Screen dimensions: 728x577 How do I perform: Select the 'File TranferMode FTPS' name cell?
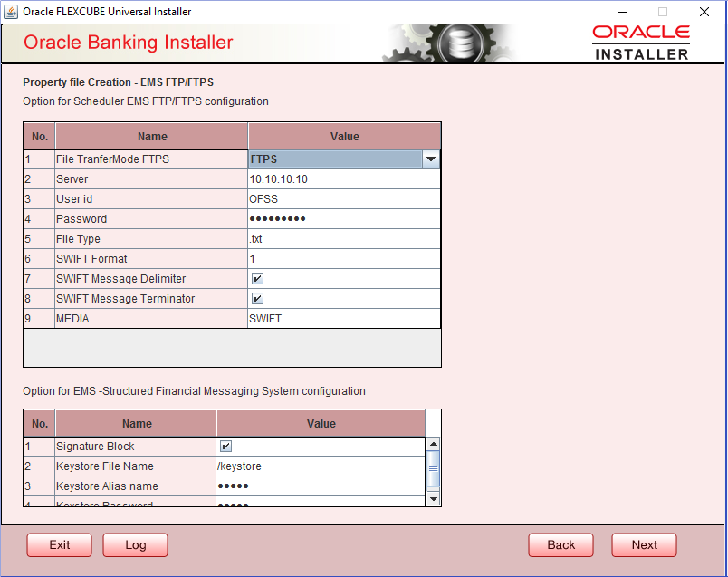(151, 159)
